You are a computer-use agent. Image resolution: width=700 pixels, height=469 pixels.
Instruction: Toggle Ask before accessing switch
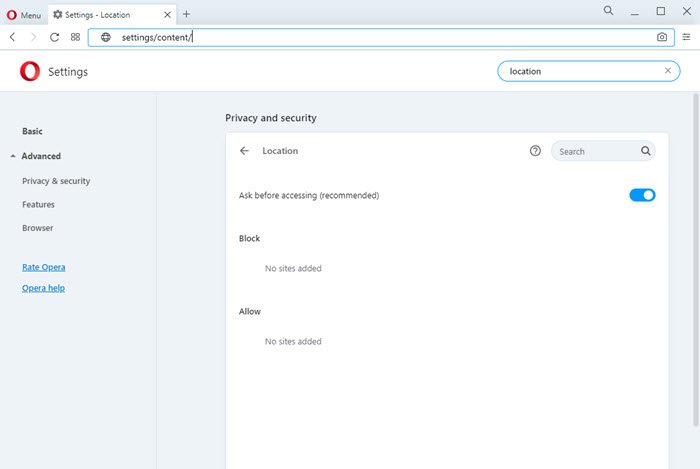(x=642, y=195)
